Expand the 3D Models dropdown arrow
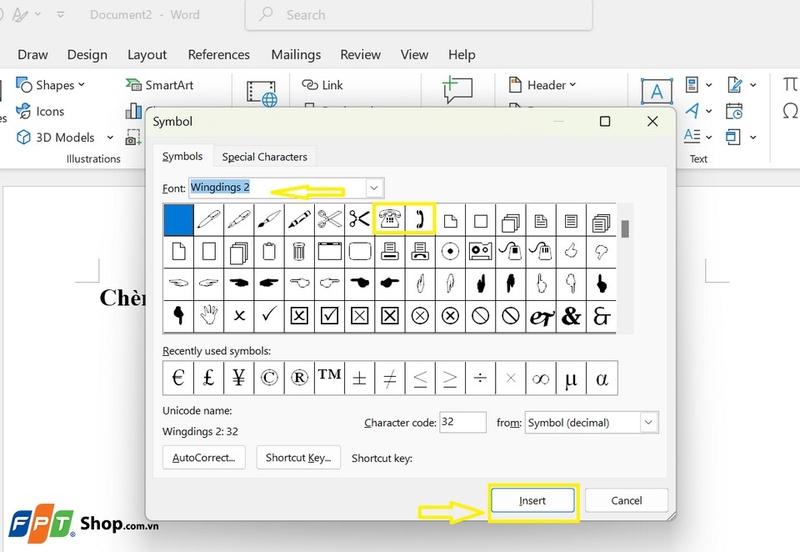The height and width of the screenshot is (552, 800). tap(110, 137)
